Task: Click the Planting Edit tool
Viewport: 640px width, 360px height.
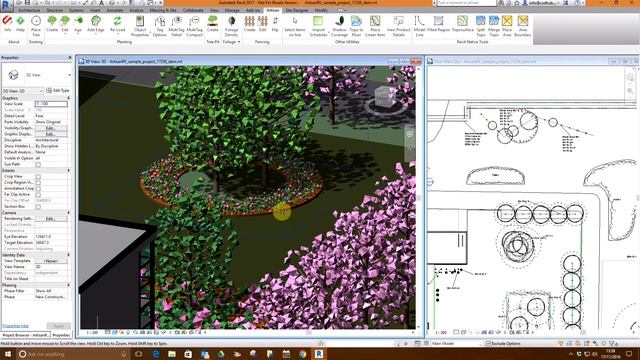Action: pos(65,24)
